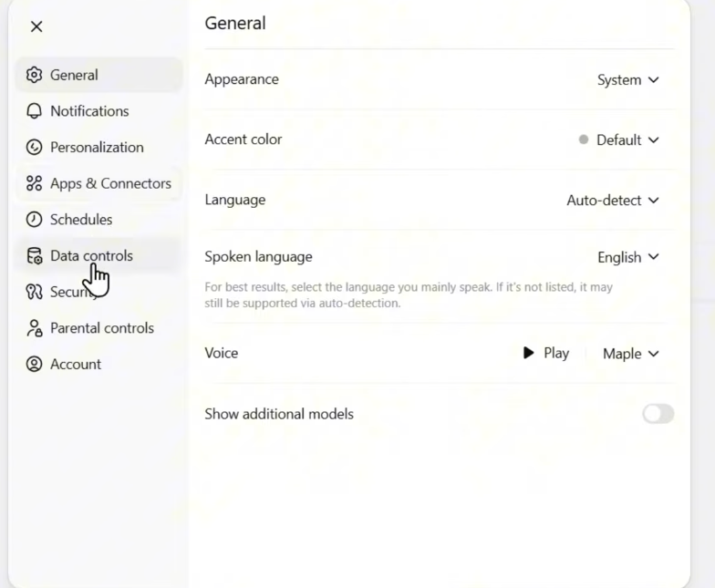Open the Parental controls section
The height and width of the screenshot is (588, 715).
[101, 328]
